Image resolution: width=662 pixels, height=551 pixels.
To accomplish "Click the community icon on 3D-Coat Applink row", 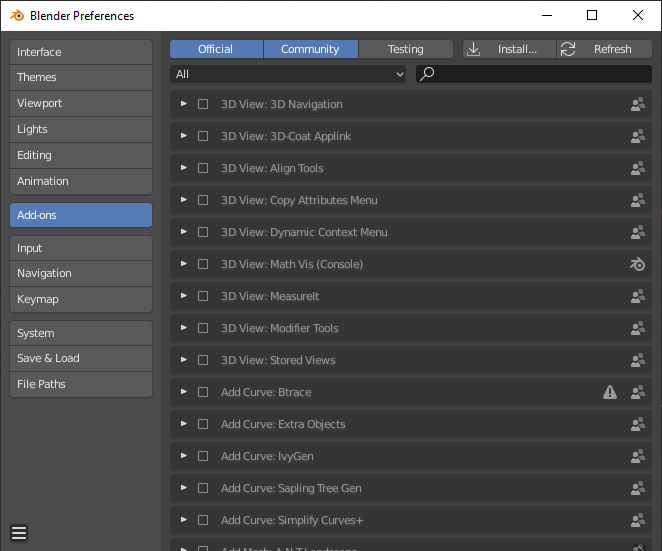I will [638, 136].
